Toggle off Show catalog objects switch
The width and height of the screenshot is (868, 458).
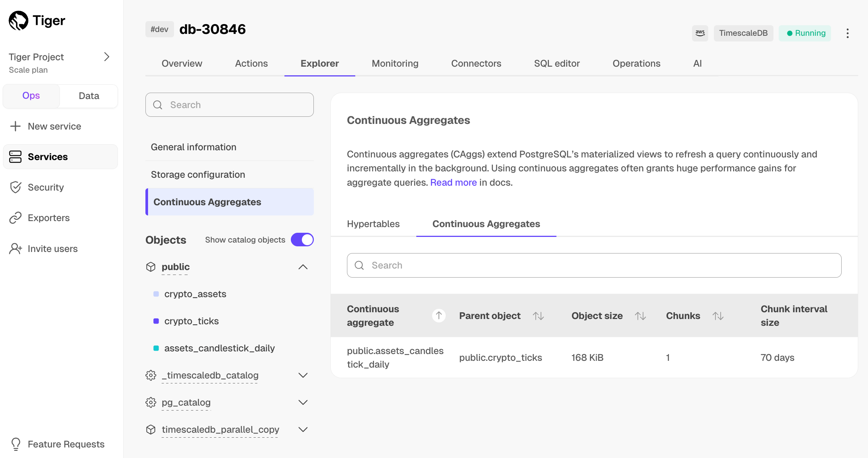(302, 240)
